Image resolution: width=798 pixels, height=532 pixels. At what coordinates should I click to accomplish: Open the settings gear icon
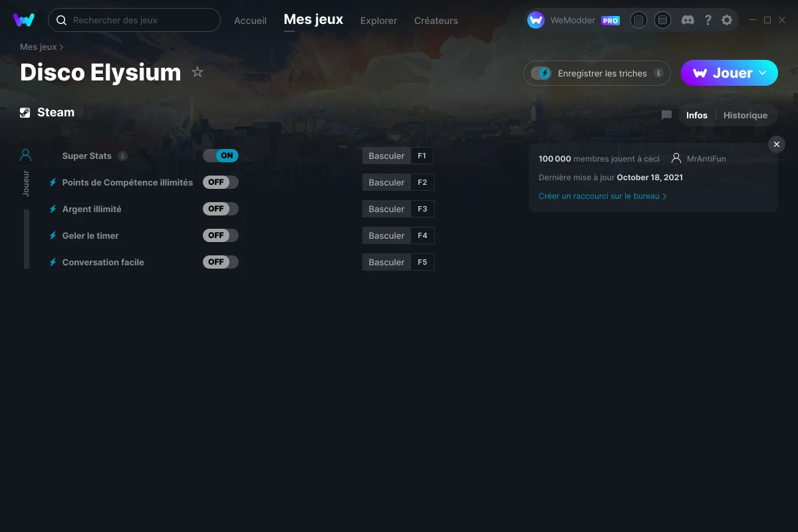[727, 20]
